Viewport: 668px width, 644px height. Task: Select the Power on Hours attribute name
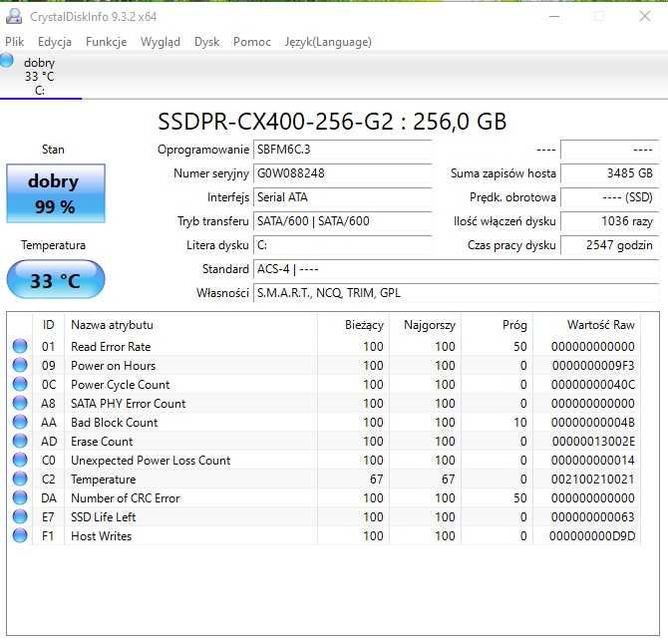click(114, 366)
